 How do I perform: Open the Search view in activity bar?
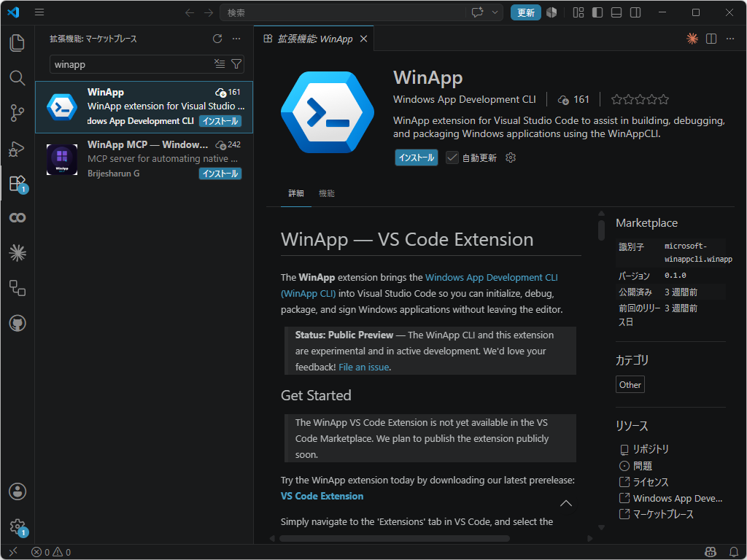(18, 77)
